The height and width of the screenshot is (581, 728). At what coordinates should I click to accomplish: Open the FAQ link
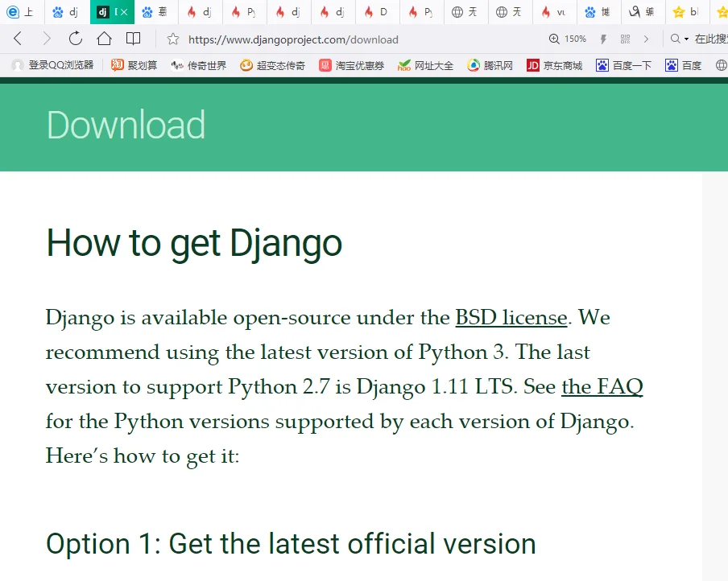[602, 387]
